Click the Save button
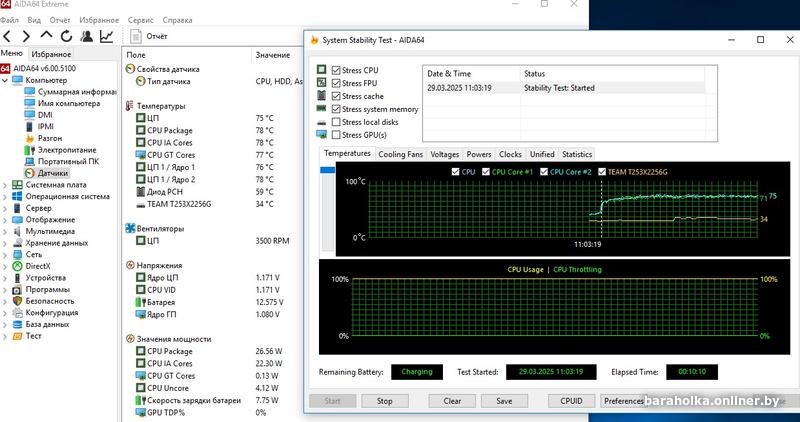800x422 pixels. 504,401
